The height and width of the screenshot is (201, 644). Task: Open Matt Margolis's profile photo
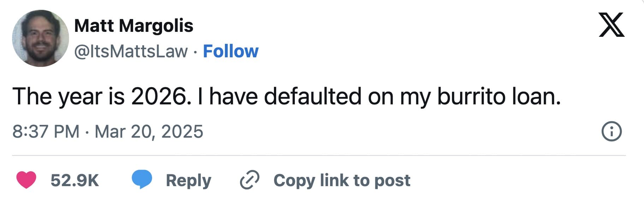[40, 38]
